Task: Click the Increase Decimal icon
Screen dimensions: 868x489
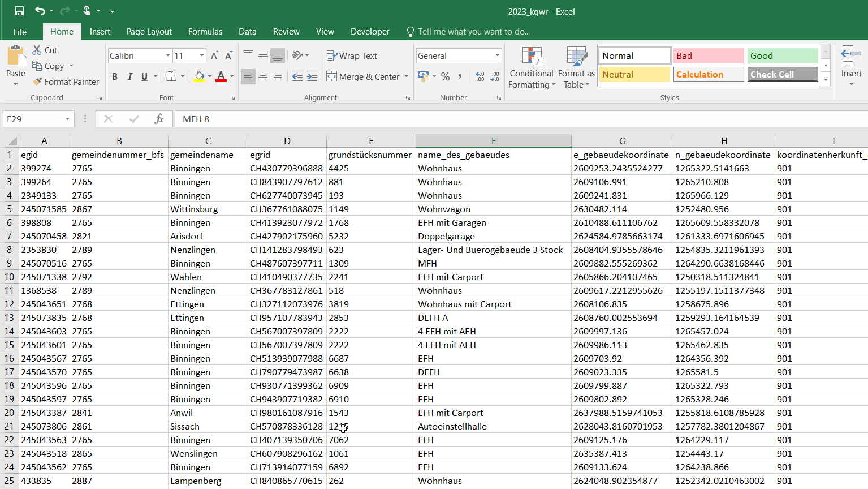Action: click(x=480, y=76)
